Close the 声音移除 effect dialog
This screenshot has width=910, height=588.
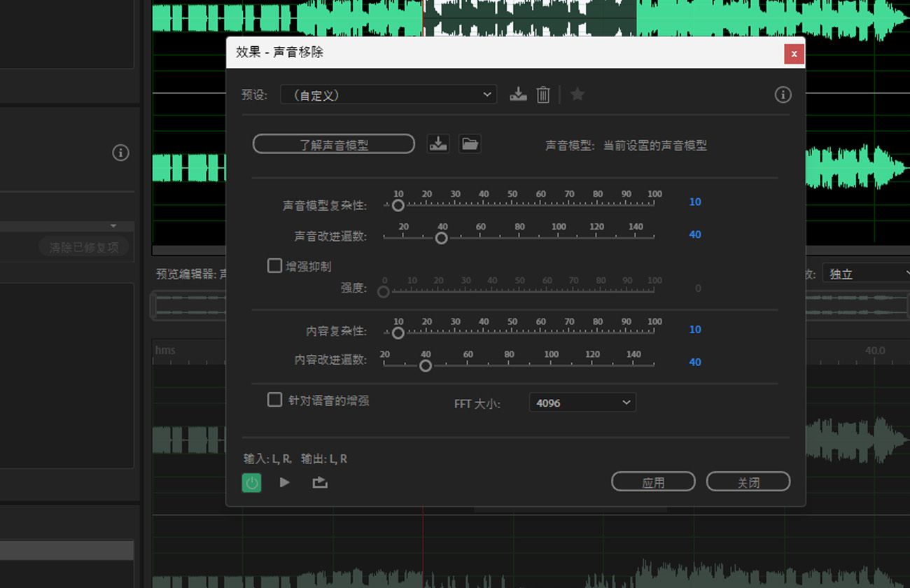click(x=794, y=53)
